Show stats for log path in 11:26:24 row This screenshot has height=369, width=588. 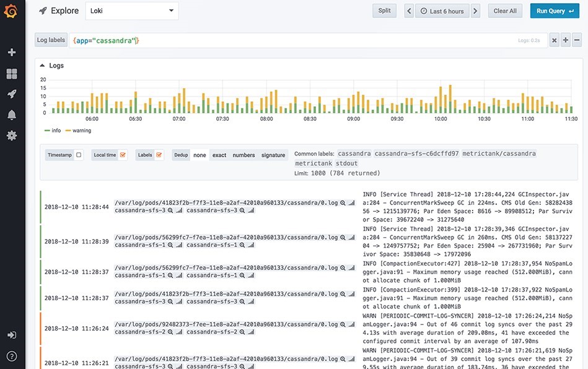351,324
